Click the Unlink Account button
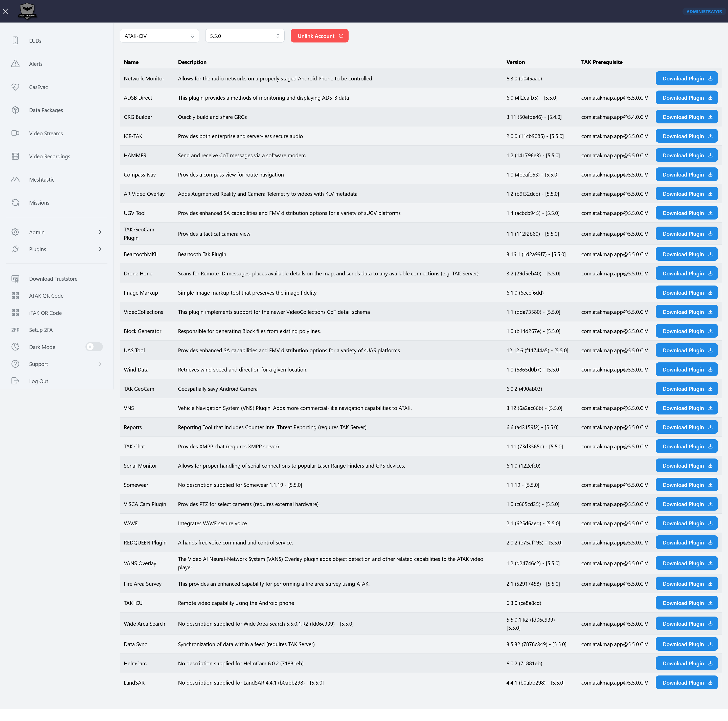 tap(319, 36)
